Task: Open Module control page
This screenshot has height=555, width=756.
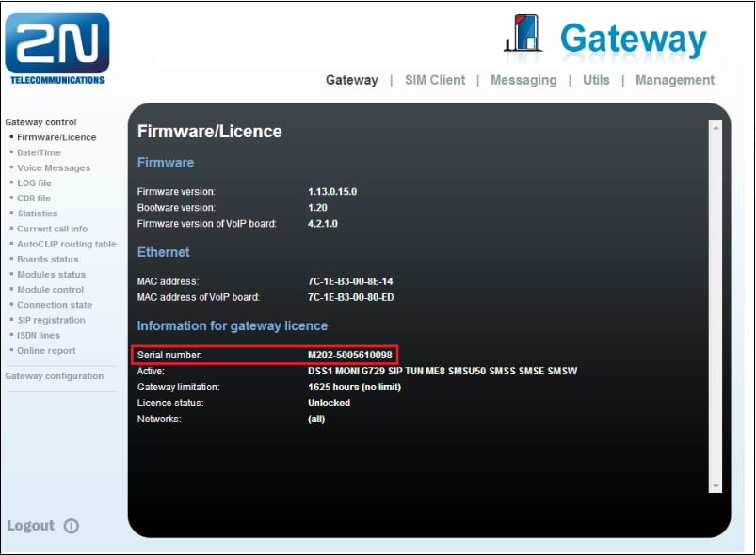Action: 50,290
